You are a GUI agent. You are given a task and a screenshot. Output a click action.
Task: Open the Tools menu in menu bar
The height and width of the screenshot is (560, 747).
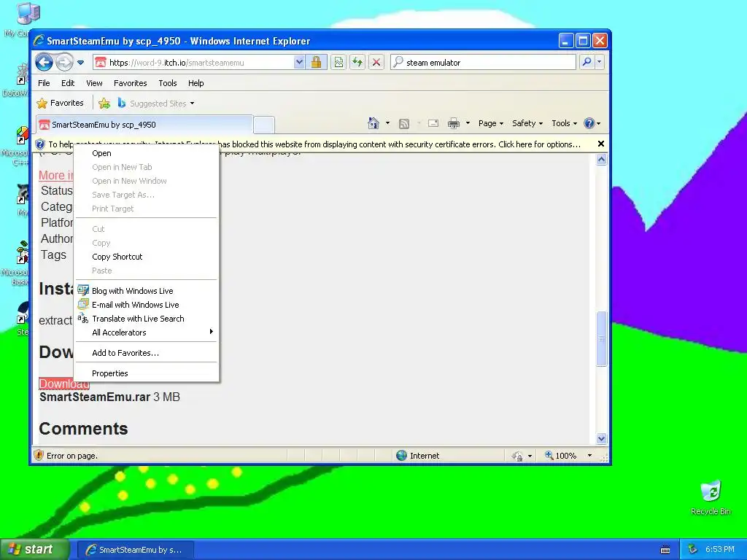coord(168,83)
